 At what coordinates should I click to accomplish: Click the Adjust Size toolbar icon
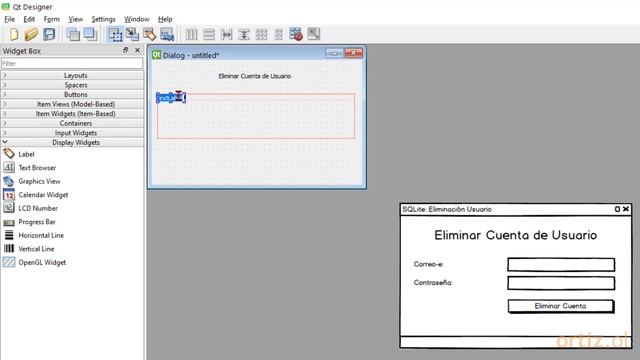point(313,34)
